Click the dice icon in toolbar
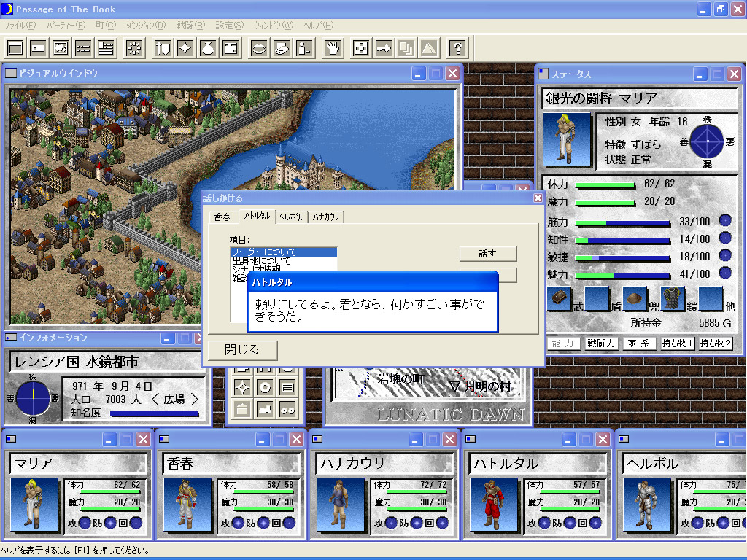The image size is (747, 560). click(x=360, y=48)
